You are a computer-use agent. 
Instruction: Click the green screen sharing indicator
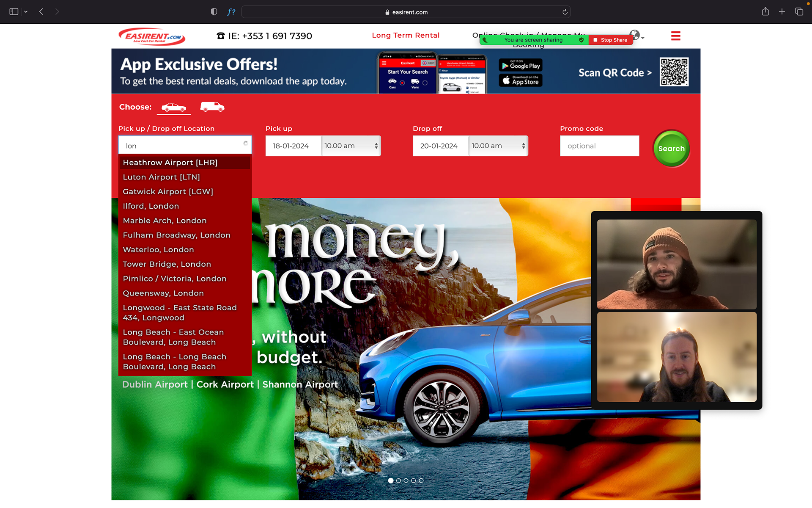tap(534, 40)
